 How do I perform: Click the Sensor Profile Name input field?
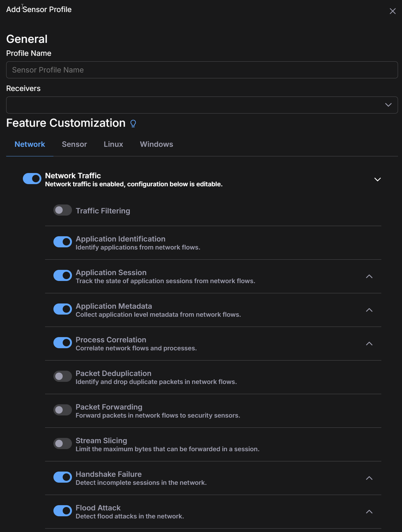click(202, 70)
